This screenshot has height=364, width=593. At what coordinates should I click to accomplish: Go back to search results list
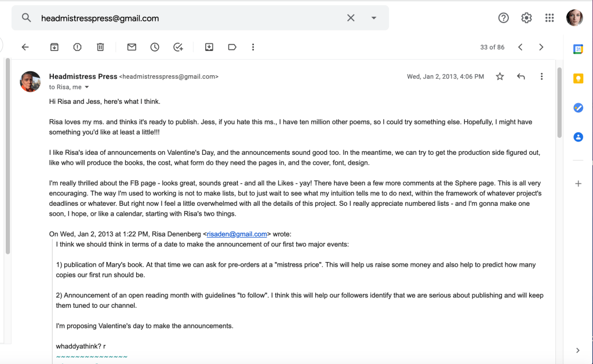click(x=25, y=47)
